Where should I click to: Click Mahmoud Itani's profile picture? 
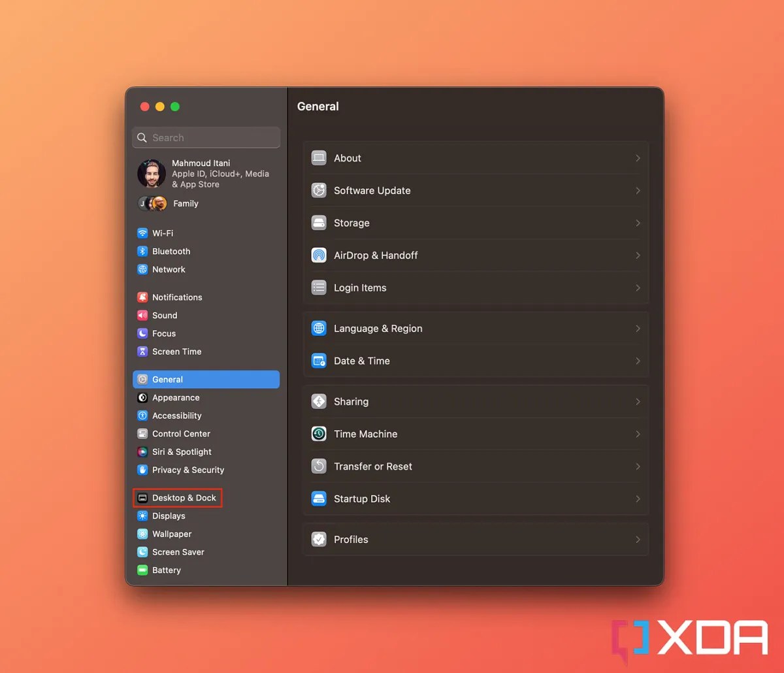click(x=151, y=172)
